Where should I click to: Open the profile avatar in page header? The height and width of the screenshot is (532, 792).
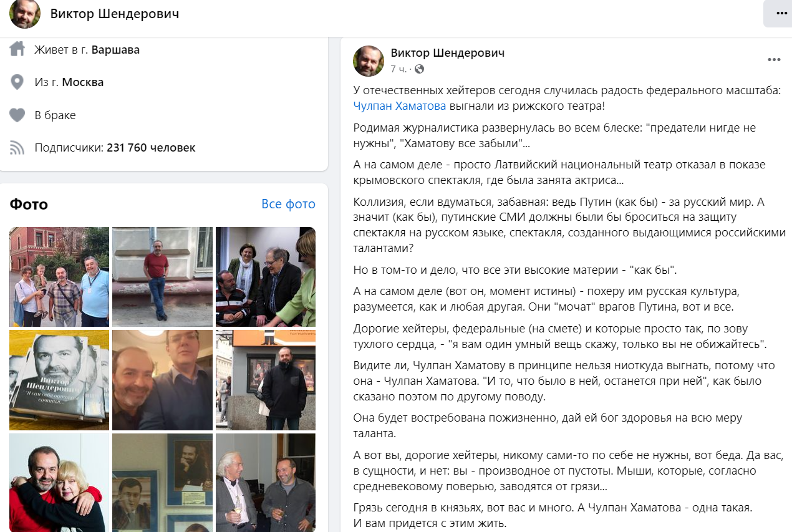click(x=25, y=14)
